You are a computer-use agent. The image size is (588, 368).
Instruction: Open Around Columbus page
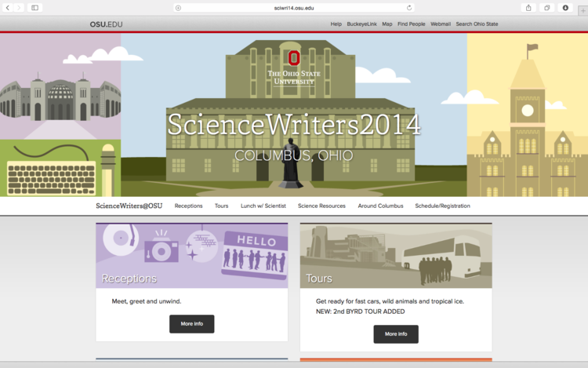(380, 206)
